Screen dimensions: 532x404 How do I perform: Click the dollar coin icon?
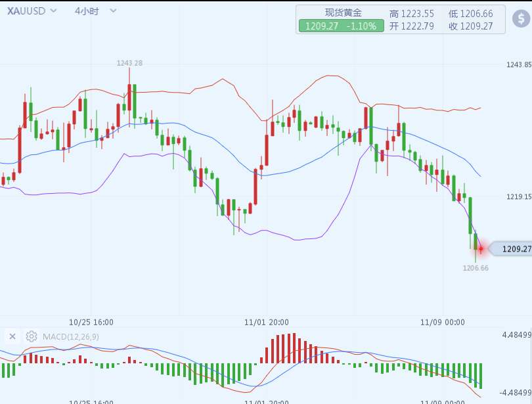[521, 20]
